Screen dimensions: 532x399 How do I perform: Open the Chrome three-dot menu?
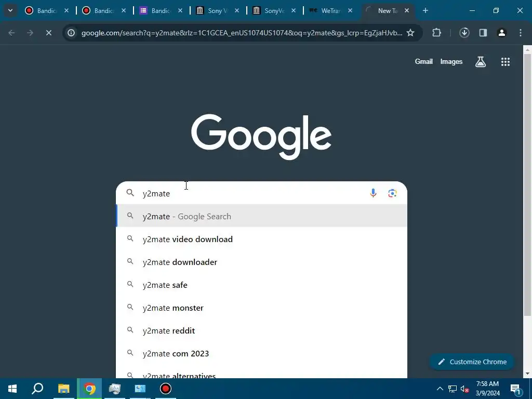tap(521, 33)
